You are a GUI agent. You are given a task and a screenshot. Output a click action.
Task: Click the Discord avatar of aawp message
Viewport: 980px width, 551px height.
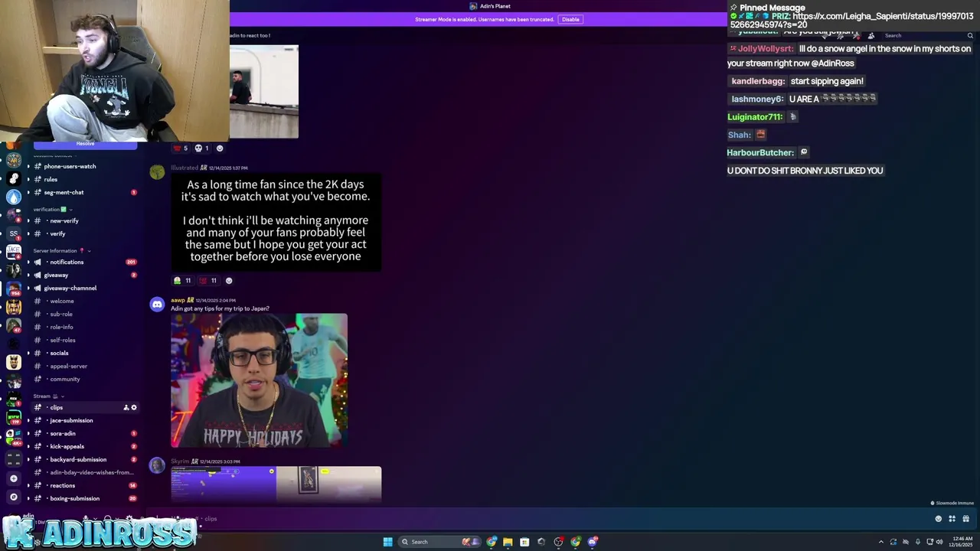[x=157, y=305]
